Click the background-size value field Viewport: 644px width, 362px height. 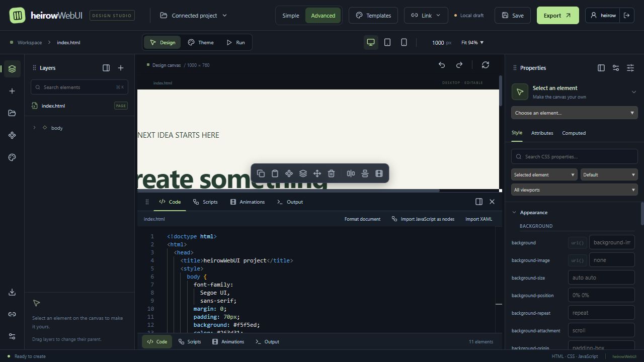[601, 278]
